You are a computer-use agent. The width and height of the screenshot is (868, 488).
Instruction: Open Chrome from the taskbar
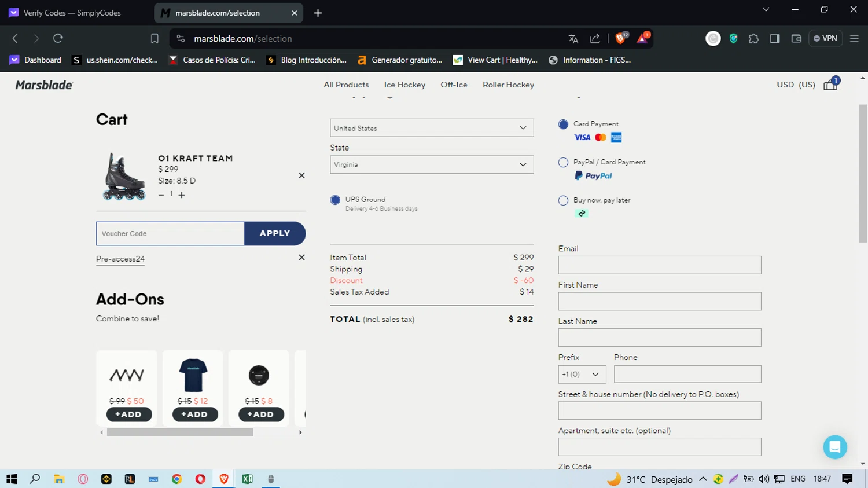pyautogui.click(x=176, y=479)
